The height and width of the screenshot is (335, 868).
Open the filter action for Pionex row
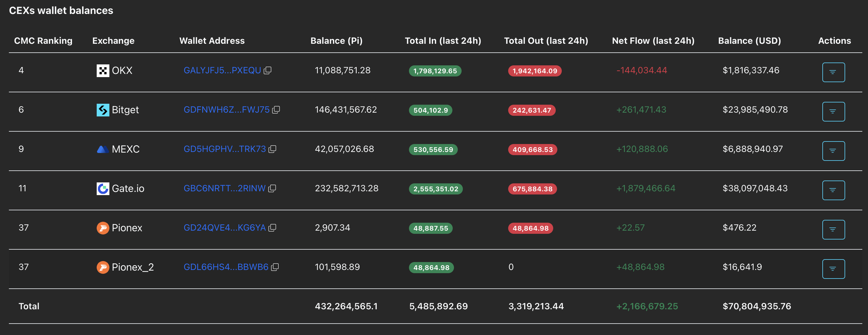833,229
